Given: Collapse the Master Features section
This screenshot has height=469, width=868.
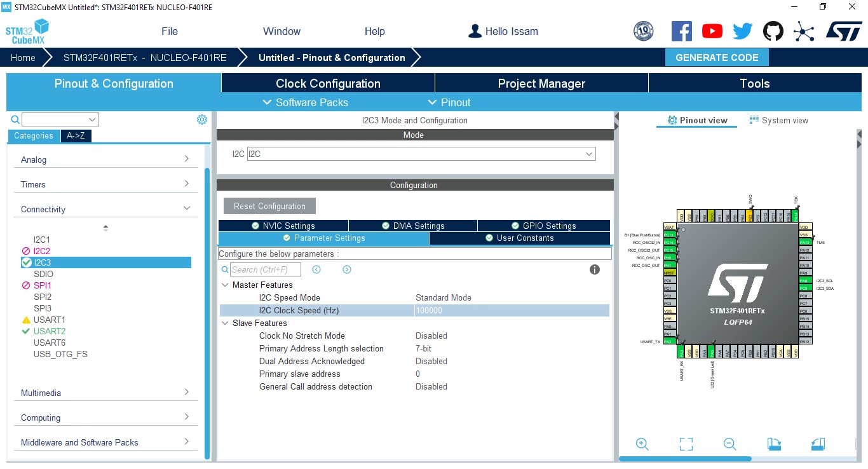Looking at the screenshot, I should point(225,285).
